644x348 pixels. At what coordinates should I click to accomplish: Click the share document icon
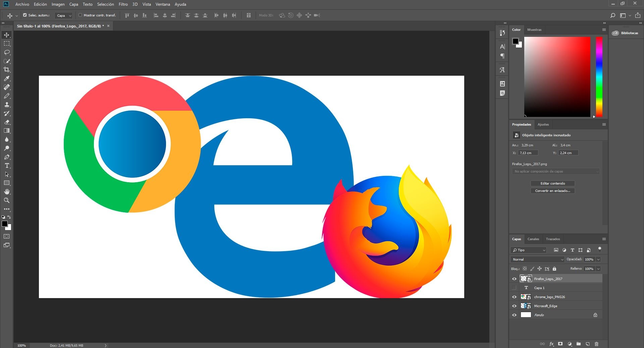click(x=638, y=15)
